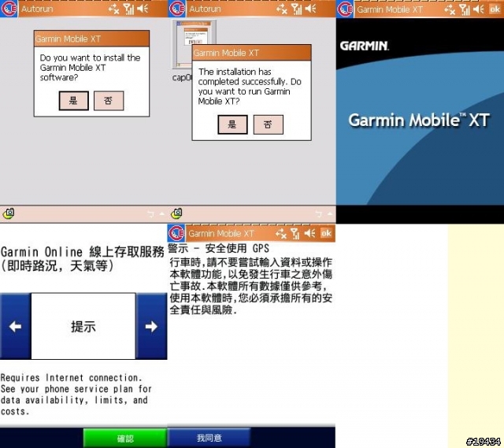This screenshot has height=448, width=504.
Task: Tap speaker icon on Garmin splash title bar
Action: coord(479,9)
